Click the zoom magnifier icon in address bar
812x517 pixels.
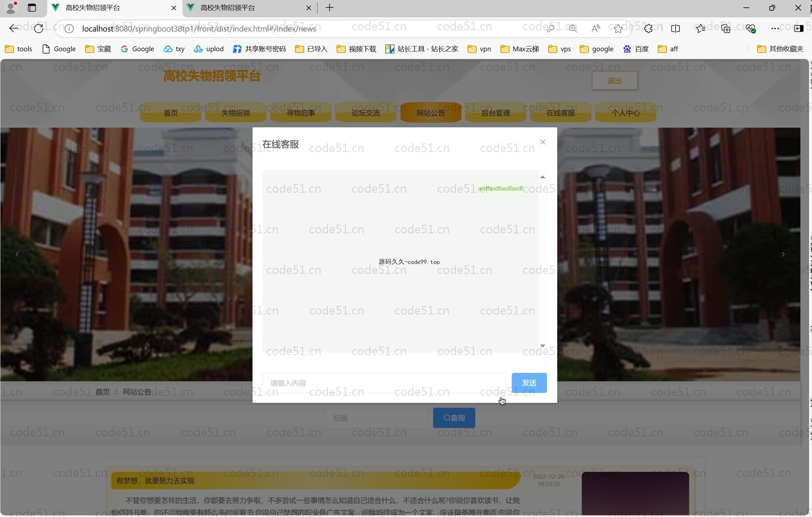[x=573, y=29]
